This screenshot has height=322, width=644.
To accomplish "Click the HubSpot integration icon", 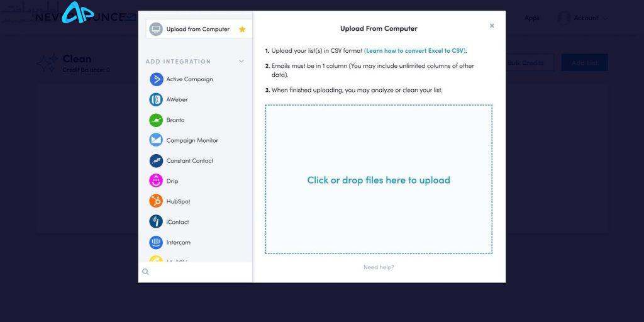I will (156, 201).
